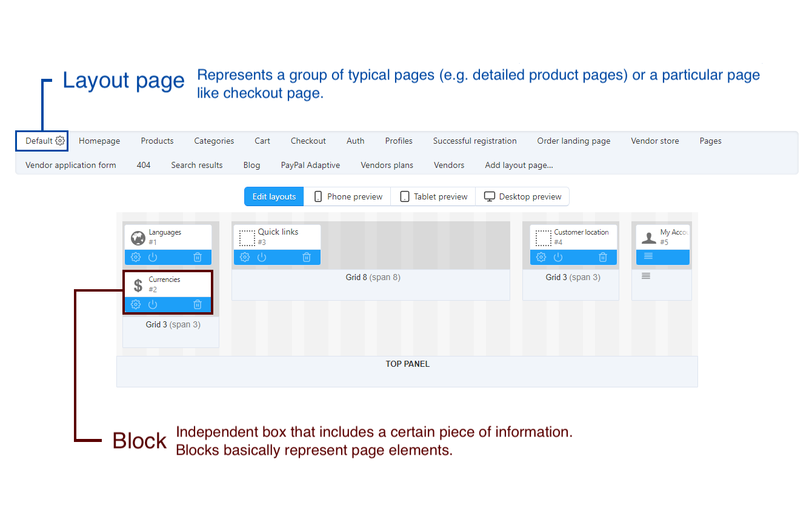Click the globe icon of the Languages block

pyautogui.click(x=138, y=238)
